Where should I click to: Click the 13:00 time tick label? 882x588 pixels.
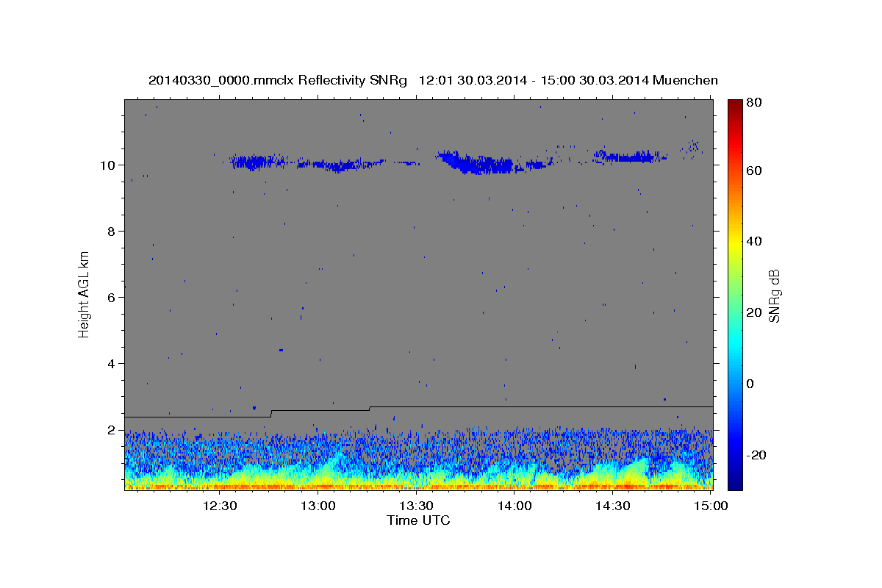pos(318,506)
